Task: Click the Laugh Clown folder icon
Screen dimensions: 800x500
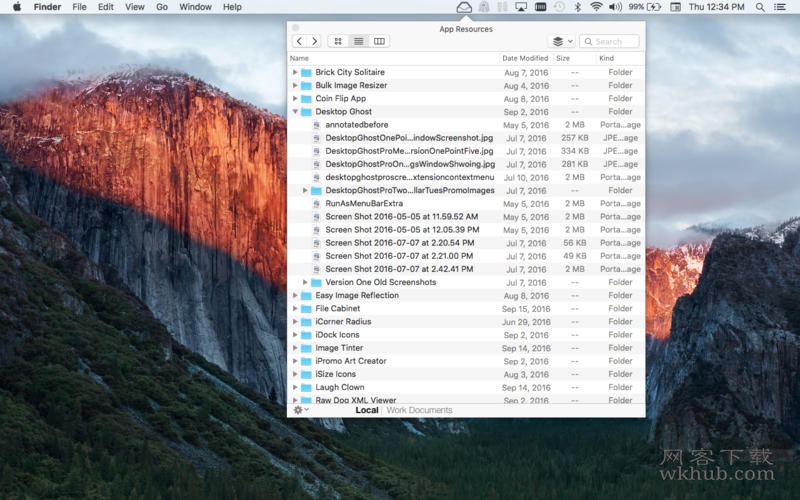Action: coord(306,387)
